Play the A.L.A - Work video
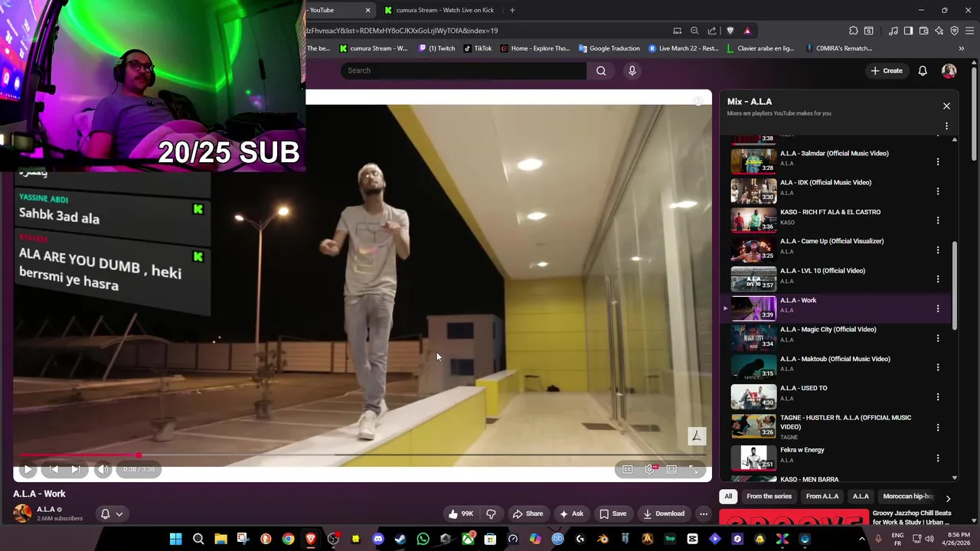The width and height of the screenshot is (980, 551). point(28,469)
